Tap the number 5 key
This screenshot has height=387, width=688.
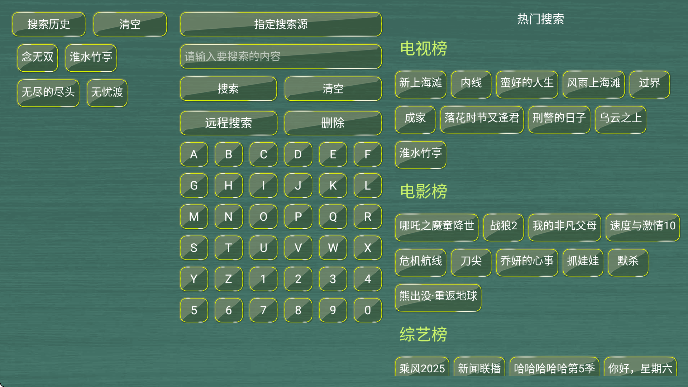[x=194, y=310]
